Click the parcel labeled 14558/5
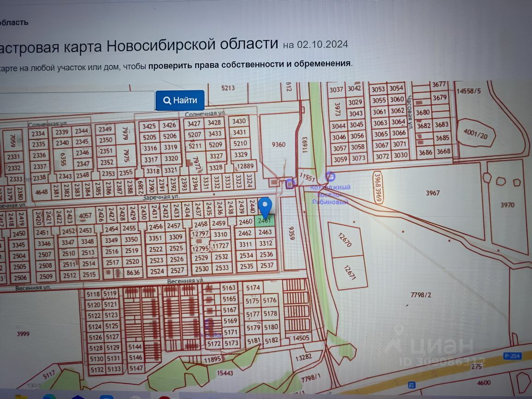Screen dimensions: 532x399 point(469,91)
